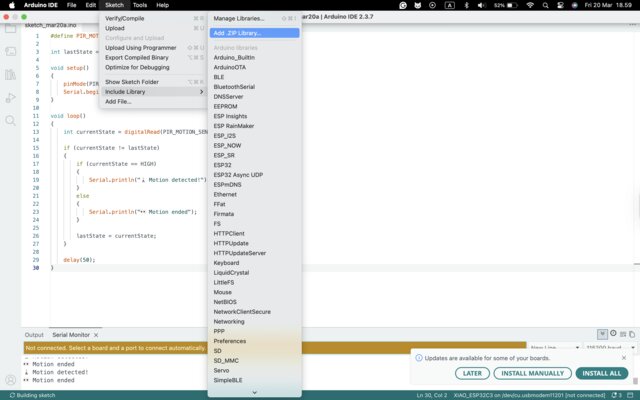Click the Building sketch status indicator
This screenshot has width=640, height=400.
point(32,395)
